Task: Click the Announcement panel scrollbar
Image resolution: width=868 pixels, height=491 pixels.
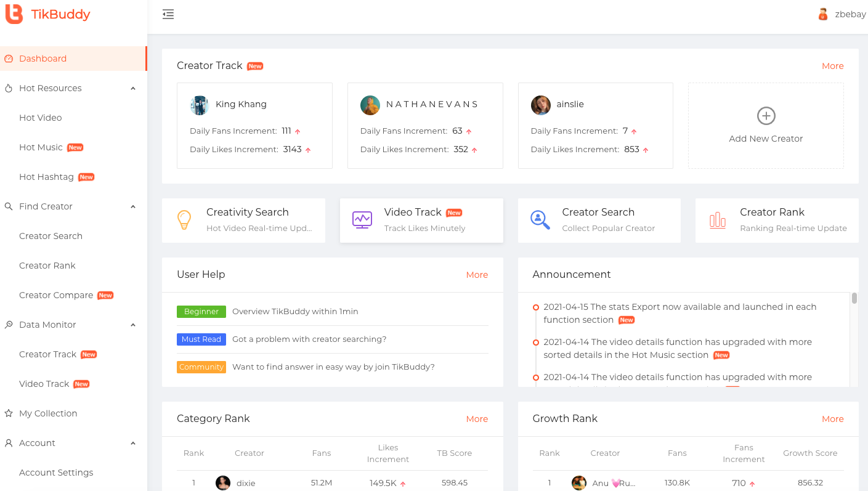Action: (x=854, y=298)
